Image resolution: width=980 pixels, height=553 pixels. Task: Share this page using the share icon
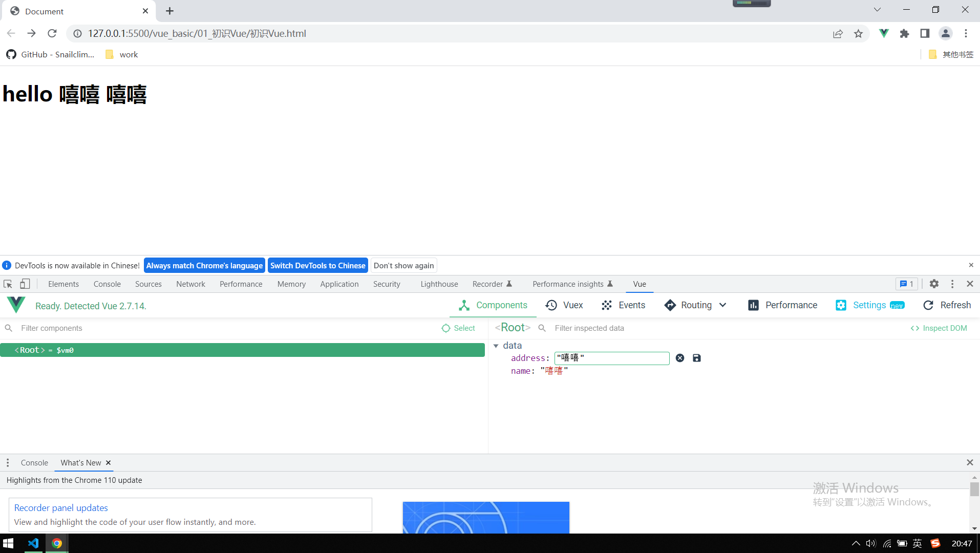point(838,34)
